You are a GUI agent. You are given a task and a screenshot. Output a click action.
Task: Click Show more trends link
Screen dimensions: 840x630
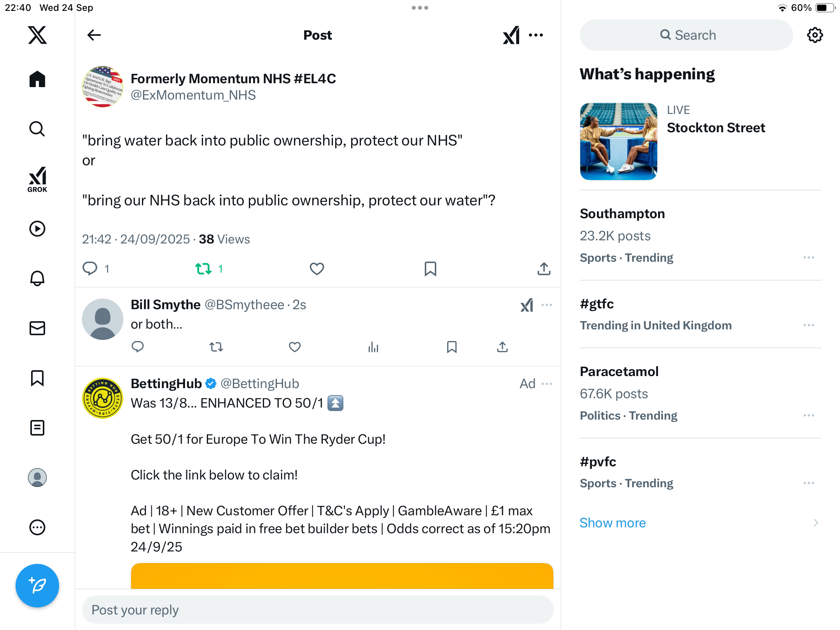click(x=612, y=523)
